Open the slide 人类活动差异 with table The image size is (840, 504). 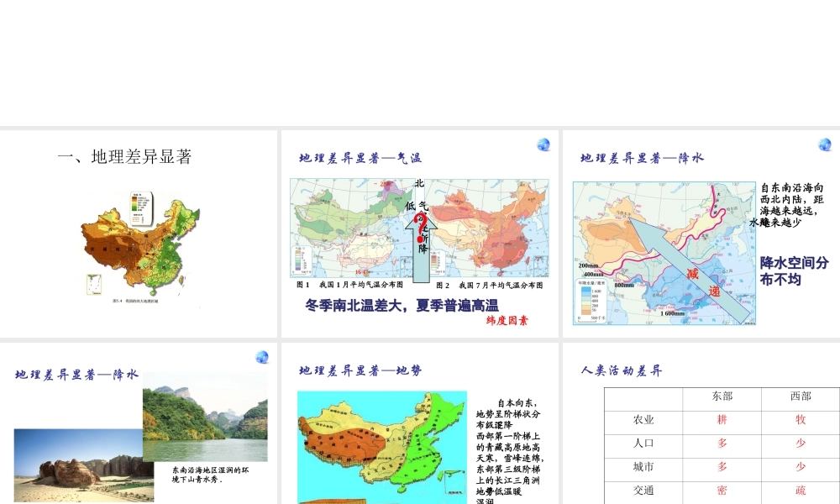[701, 423]
